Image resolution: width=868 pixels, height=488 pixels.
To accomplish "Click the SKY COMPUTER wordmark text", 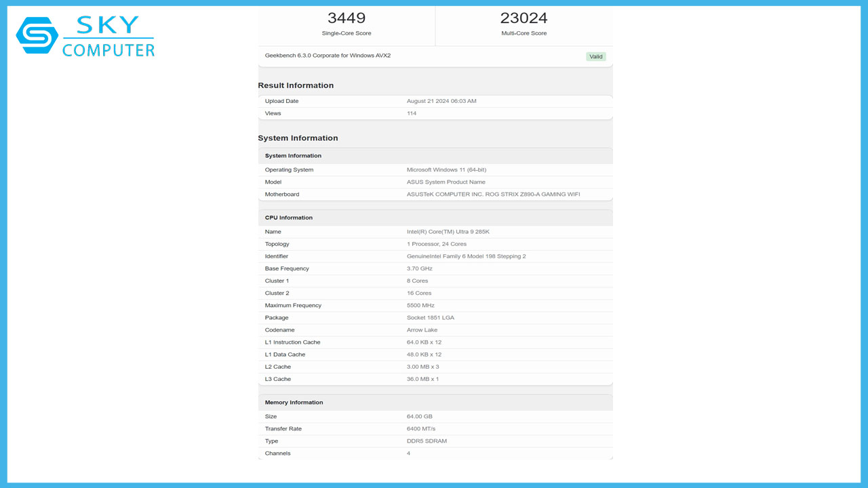I will tap(105, 35).
